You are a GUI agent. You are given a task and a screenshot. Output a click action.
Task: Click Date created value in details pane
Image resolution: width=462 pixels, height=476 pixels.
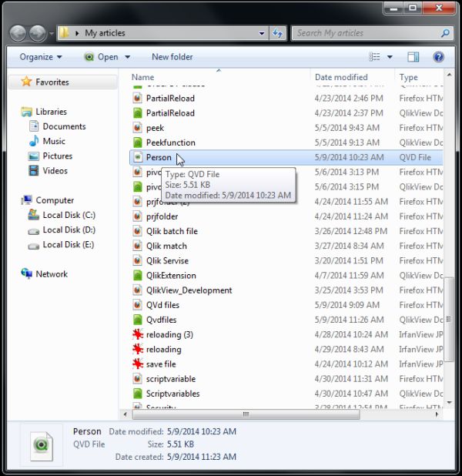click(202, 457)
